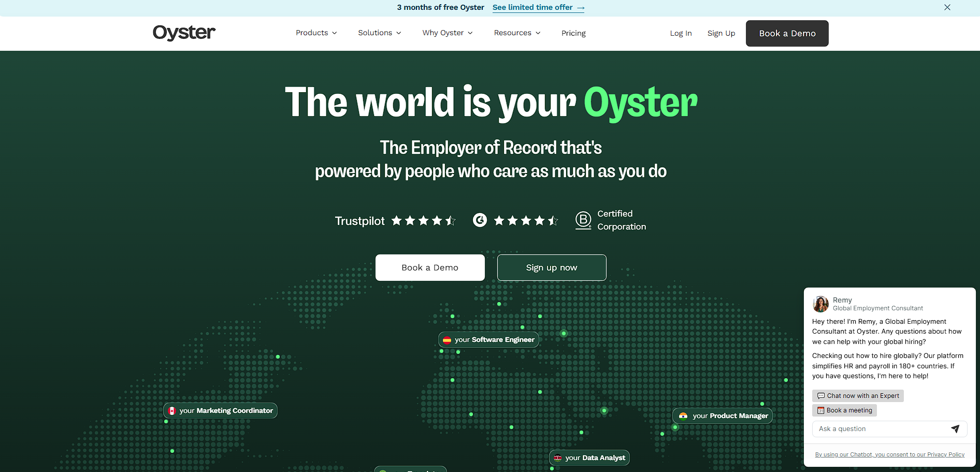Click the India flag on Product Manager tag
Screen dimensions: 980x472
[x=683, y=416]
